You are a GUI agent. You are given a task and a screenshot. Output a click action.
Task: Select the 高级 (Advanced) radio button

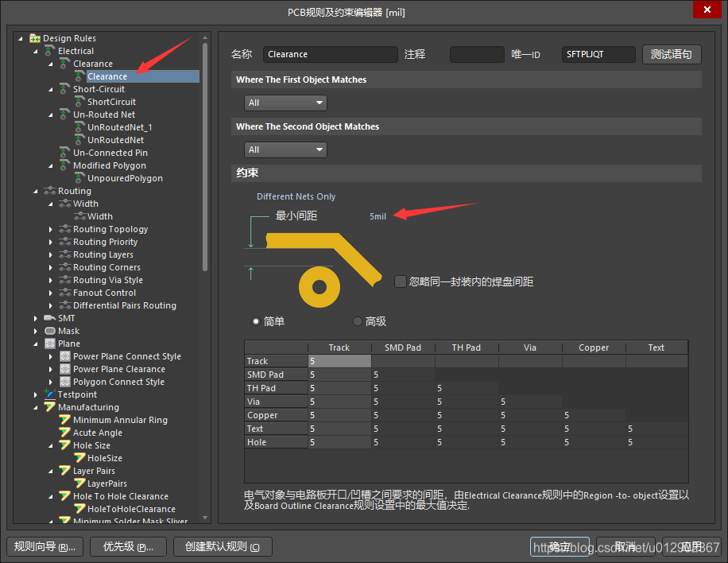tap(357, 321)
